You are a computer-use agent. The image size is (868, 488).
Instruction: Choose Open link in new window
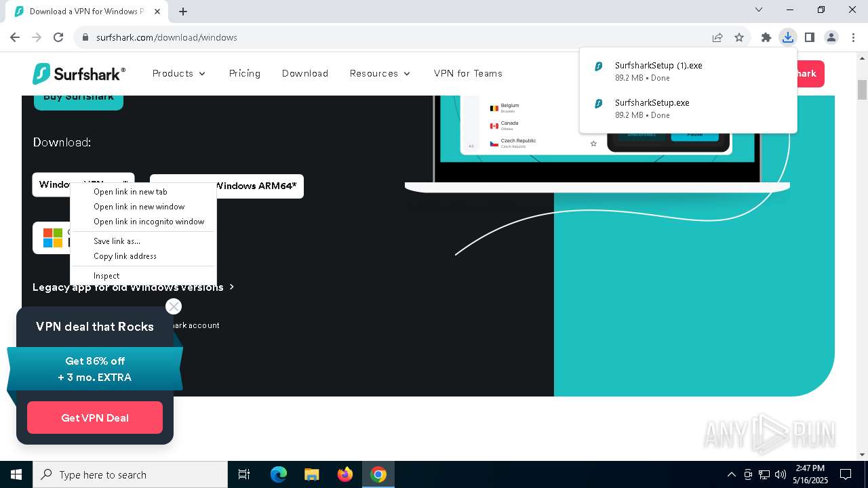click(x=143, y=207)
